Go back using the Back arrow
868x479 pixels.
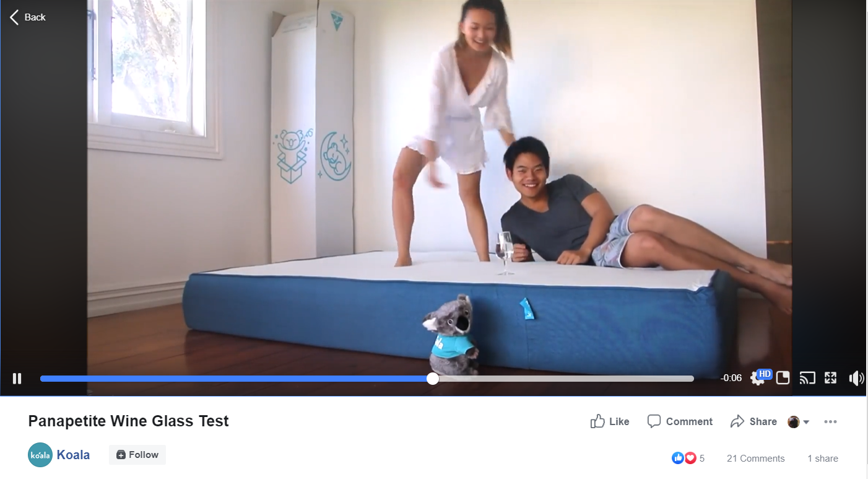[28, 17]
